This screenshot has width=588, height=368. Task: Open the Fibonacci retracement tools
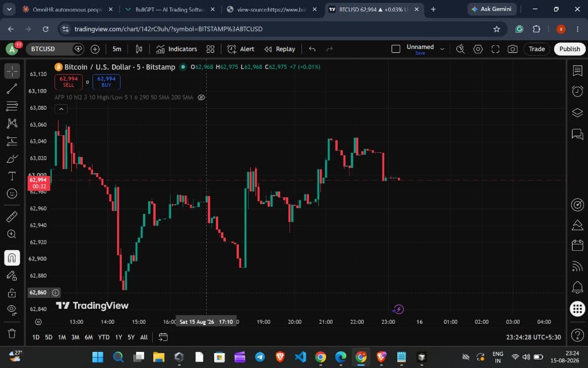12,106
